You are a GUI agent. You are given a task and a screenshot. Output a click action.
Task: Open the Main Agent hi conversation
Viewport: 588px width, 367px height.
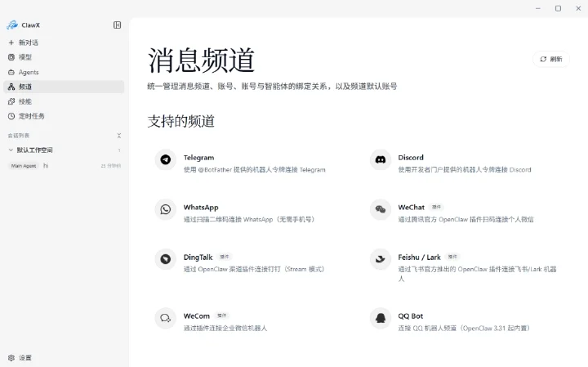coord(65,165)
